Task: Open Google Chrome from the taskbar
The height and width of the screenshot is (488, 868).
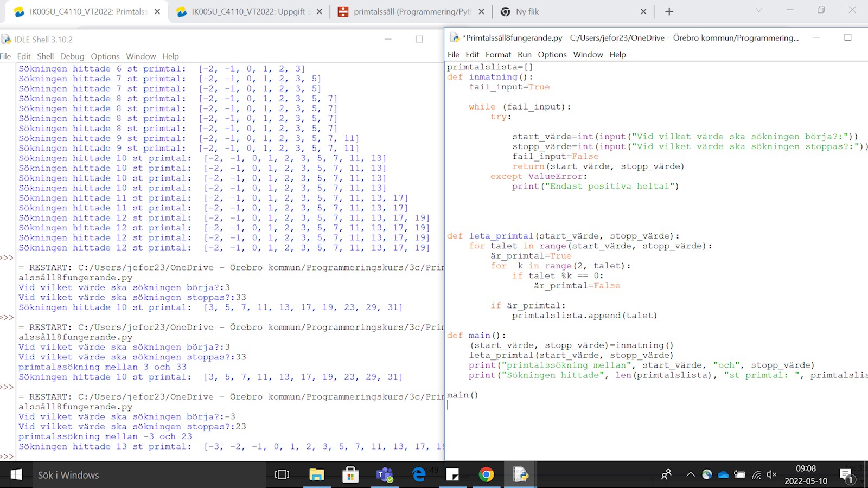Action: click(487, 474)
